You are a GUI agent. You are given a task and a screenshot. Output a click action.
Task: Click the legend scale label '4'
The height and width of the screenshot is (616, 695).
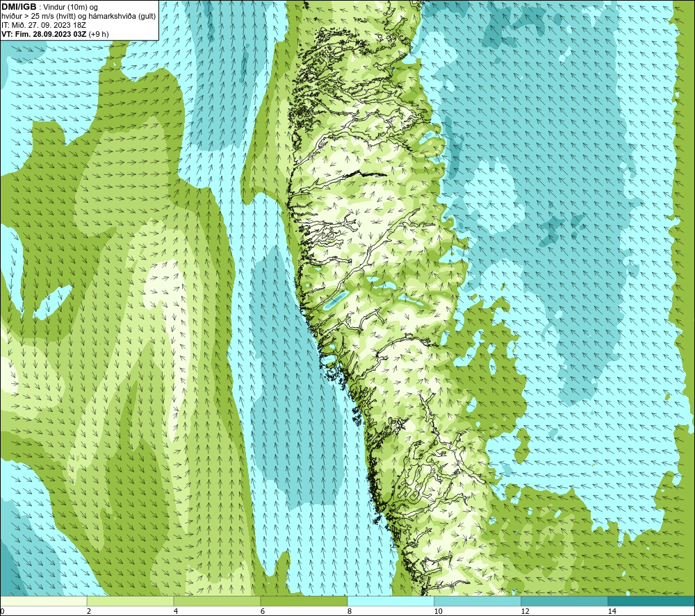click(x=176, y=611)
